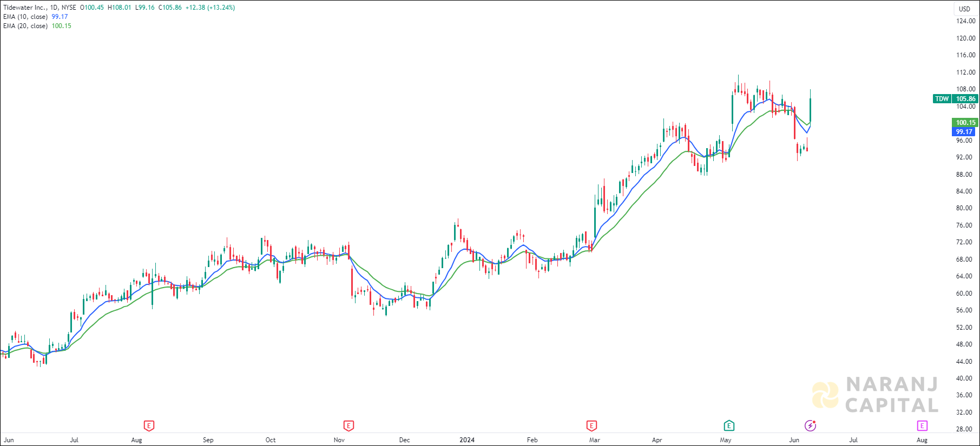980x446 pixels.
Task: Click the Mar label on time axis
Action: [595, 440]
